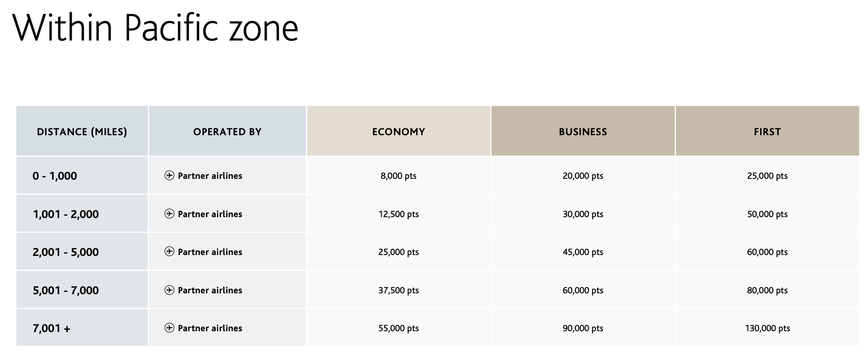Click the Economy column header
Screen dimensions: 868x355
(x=398, y=132)
